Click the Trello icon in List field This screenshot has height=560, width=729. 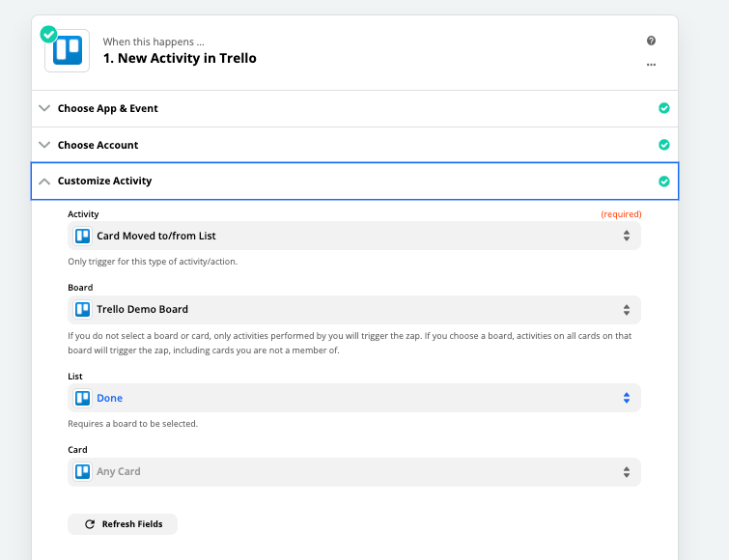coord(83,398)
